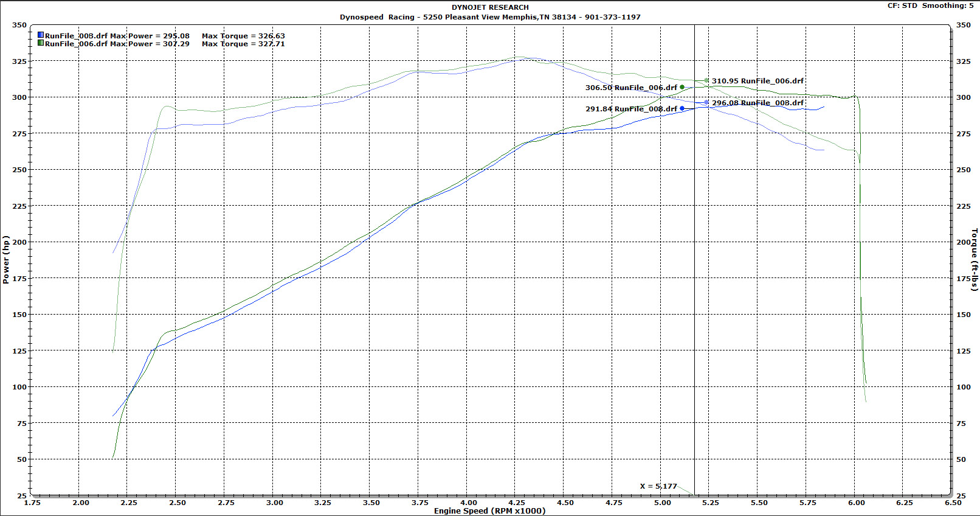Click the CF: STD correction factor label

pyautogui.click(x=902, y=5)
